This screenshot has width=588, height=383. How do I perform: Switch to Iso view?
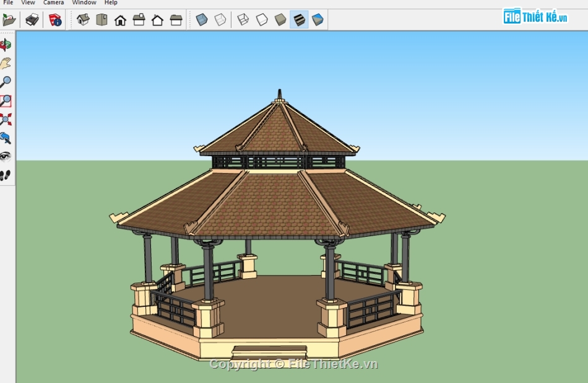pos(83,20)
